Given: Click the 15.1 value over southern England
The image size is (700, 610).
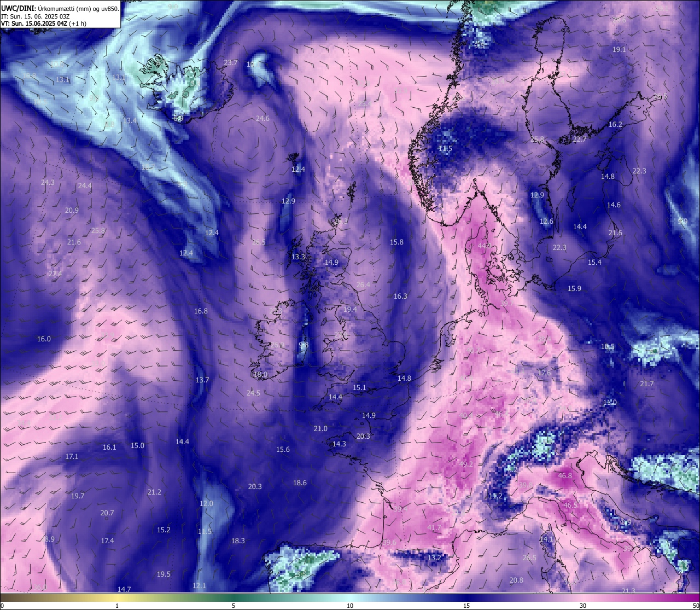Looking at the screenshot, I should [x=359, y=387].
